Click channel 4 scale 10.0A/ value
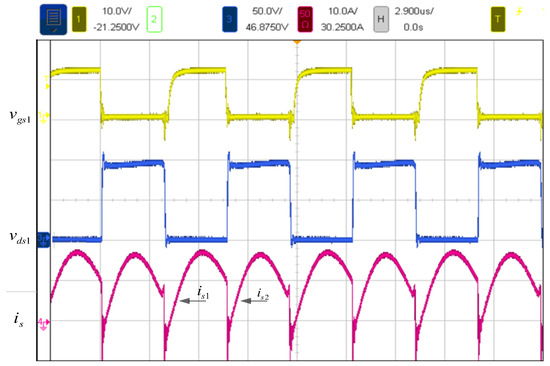 343,11
